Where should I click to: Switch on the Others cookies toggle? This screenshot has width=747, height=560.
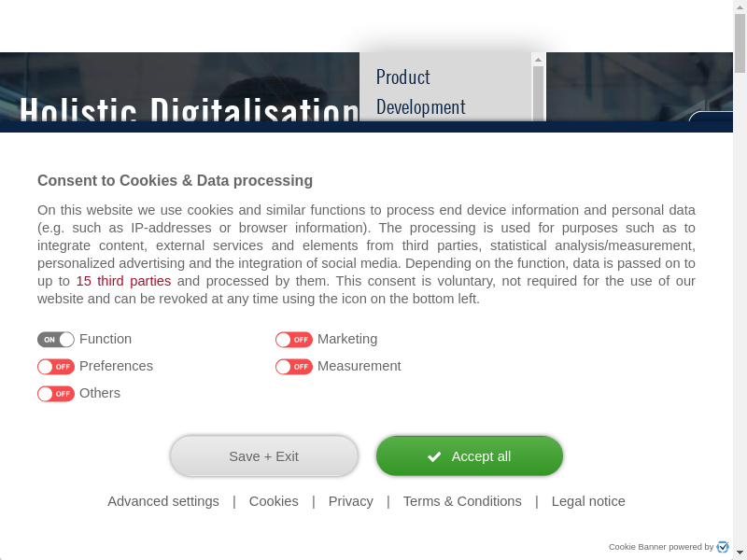pyautogui.click(x=56, y=394)
